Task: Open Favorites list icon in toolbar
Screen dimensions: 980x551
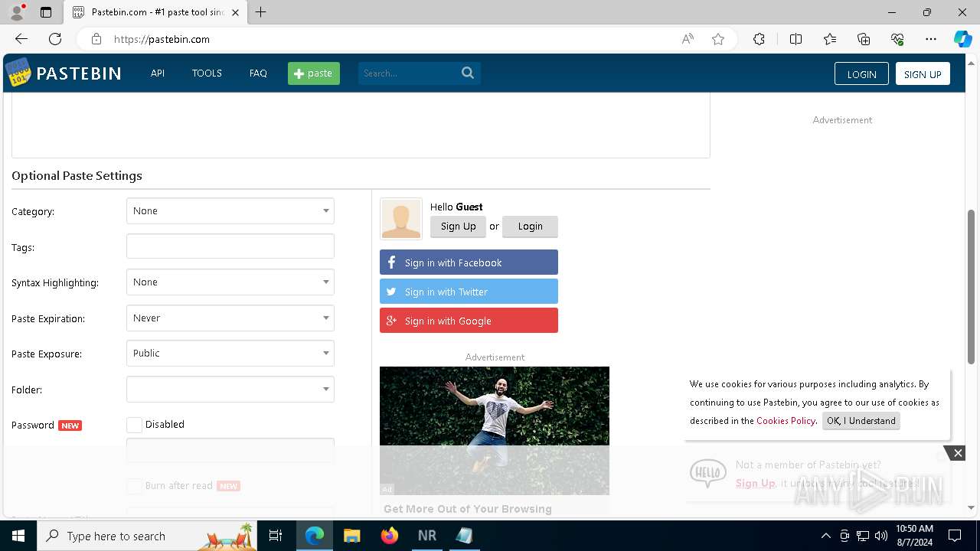Action: (x=830, y=39)
